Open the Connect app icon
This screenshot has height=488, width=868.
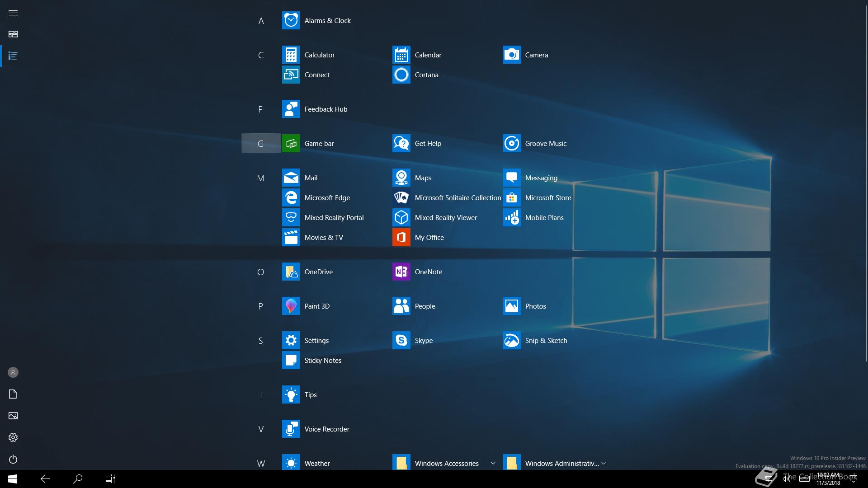pos(291,75)
